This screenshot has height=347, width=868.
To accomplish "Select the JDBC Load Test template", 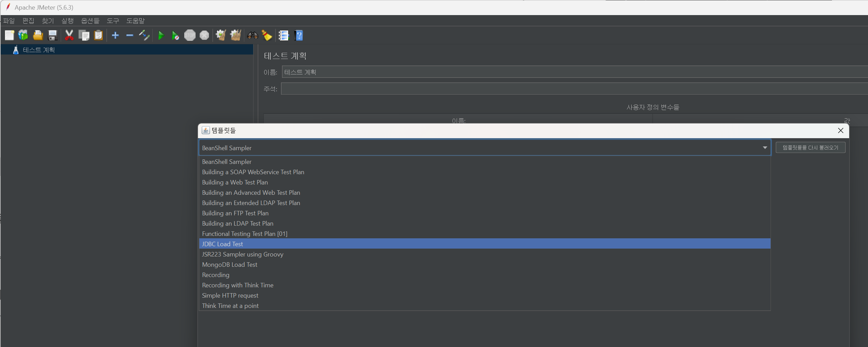I will (485, 244).
